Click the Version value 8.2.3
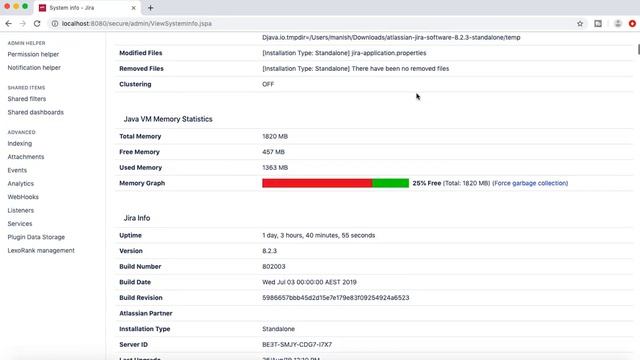The height and width of the screenshot is (360, 640). tap(269, 251)
